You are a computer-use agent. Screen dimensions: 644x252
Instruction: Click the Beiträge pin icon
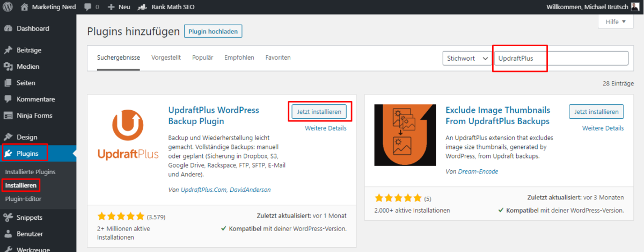[x=8, y=50]
